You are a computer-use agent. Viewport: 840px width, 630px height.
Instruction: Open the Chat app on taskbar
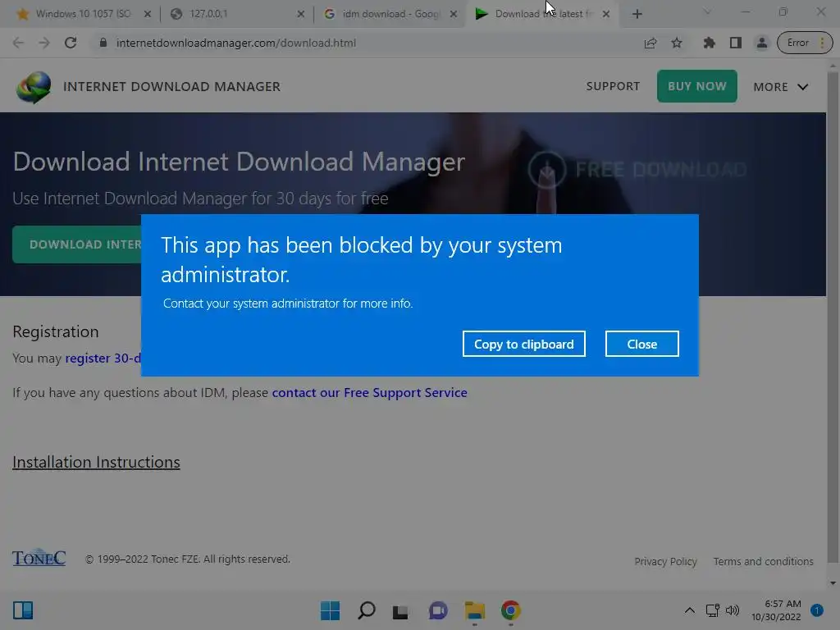(438, 610)
